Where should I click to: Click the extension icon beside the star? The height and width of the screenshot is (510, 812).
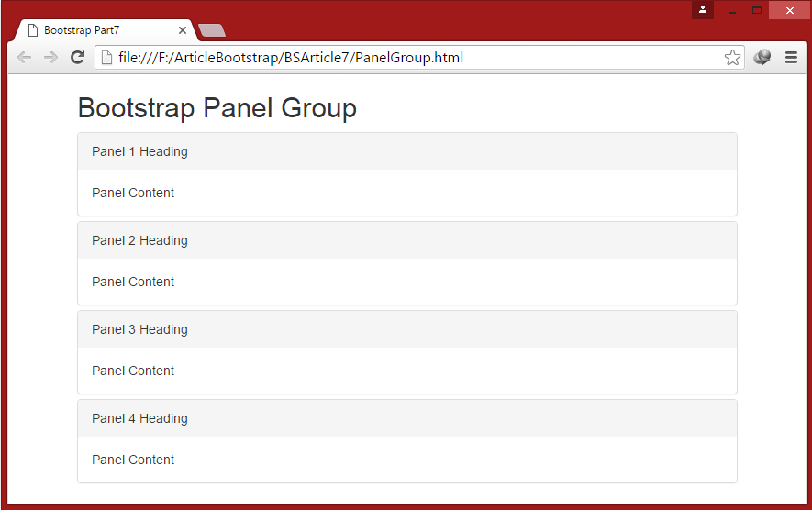click(x=762, y=58)
